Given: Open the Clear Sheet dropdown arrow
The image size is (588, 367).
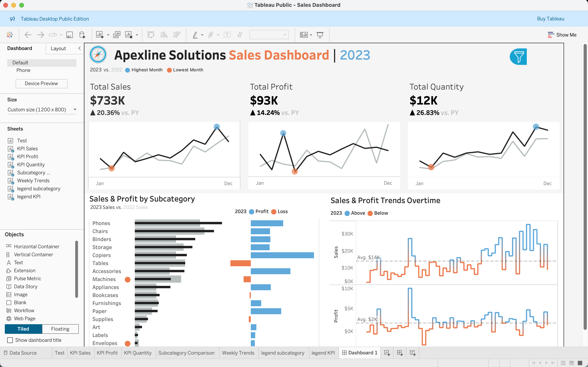Looking at the screenshot, I should [137, 35].
